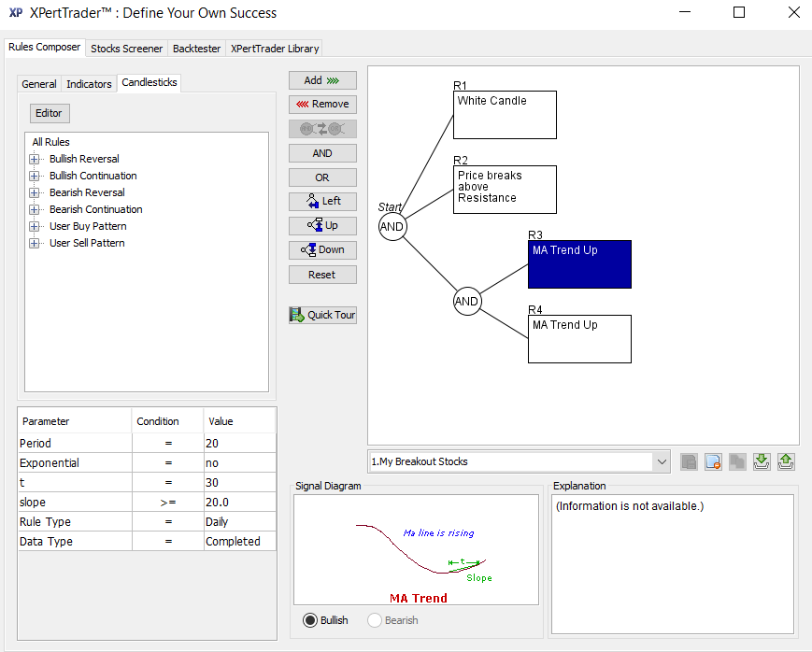
Task: Select User Buy Pattern in rules tree
Action: tap(88, 226)
